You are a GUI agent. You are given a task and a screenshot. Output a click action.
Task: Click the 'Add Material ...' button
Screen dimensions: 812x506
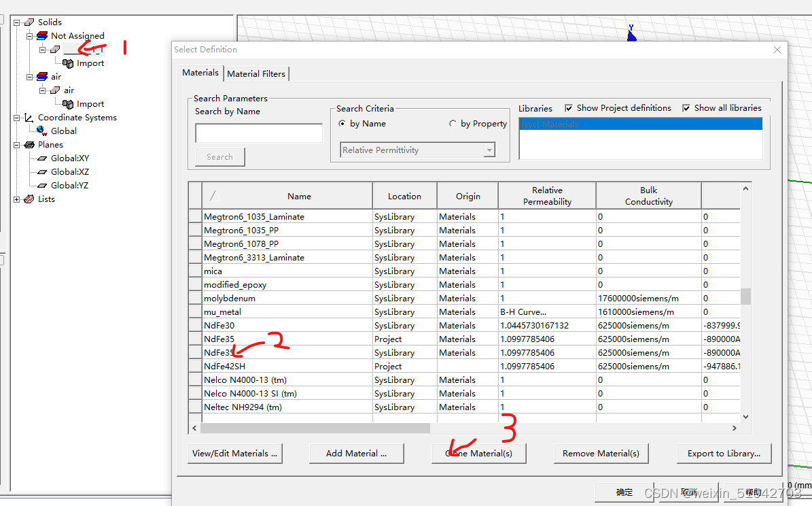coord(356,453)
